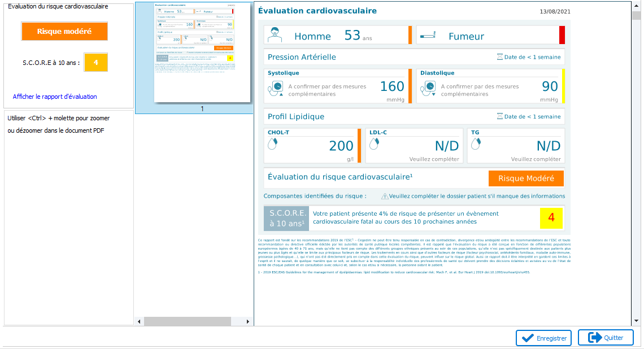Screen dimensions: 644x349
Task: Click the male patient avatar icon
Action: [275, 36]
